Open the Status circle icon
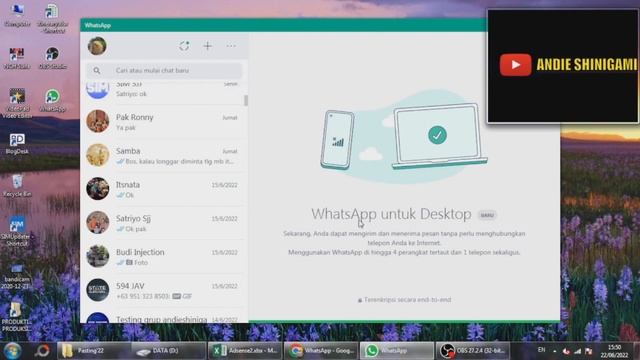Screen dimensions: 640x360 click(x=184, y=46)
